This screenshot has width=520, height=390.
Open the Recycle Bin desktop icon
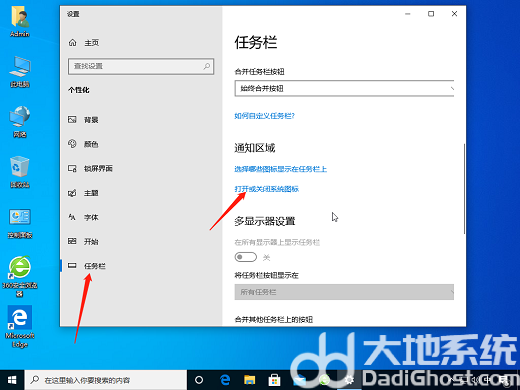(x=20, y=172)
